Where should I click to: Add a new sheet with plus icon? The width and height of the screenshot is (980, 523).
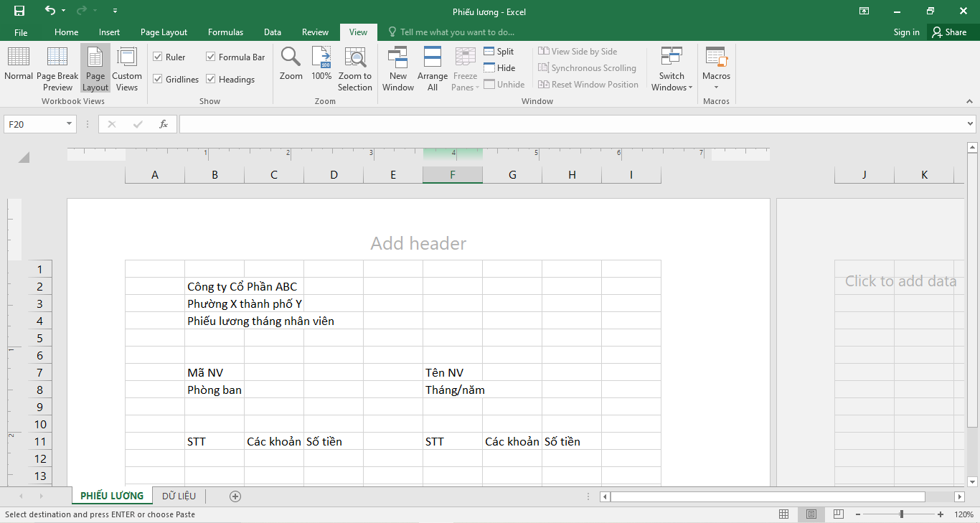pos(235,496)
